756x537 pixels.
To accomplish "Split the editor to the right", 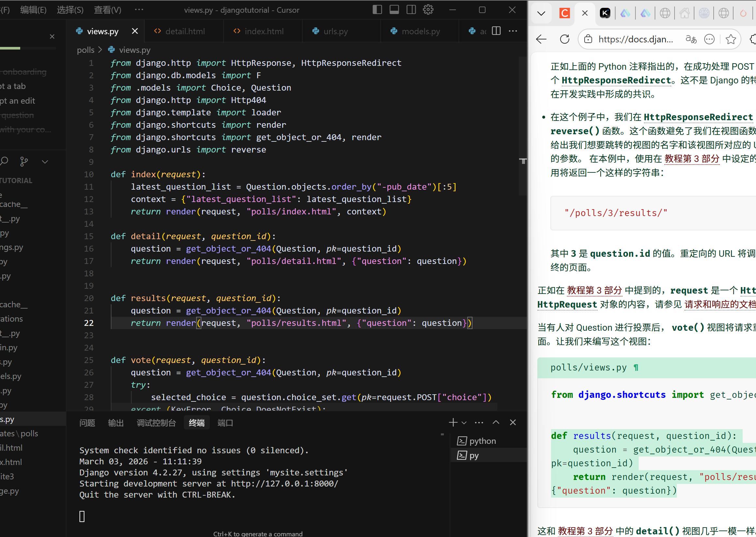I will [x=496, y=31].
